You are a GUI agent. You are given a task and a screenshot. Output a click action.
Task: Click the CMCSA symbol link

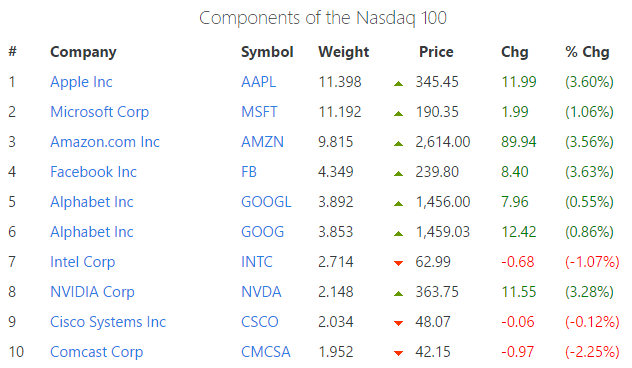(x=266, y=352)
